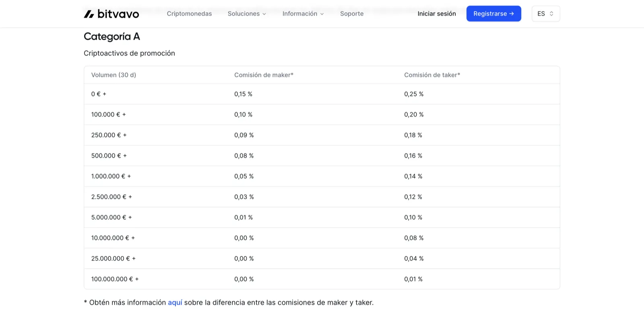Select the '0 € +' volume cell

[x=99, y=94]
